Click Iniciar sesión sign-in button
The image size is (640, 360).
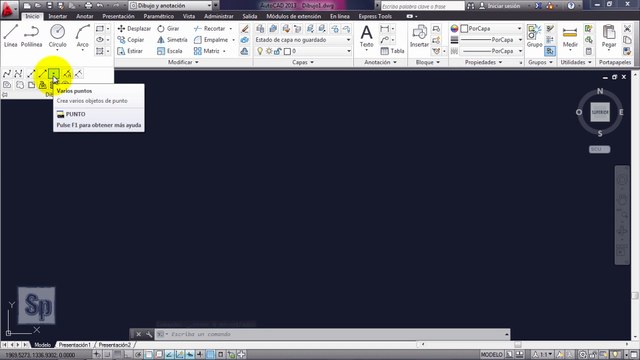coord(500,6)
